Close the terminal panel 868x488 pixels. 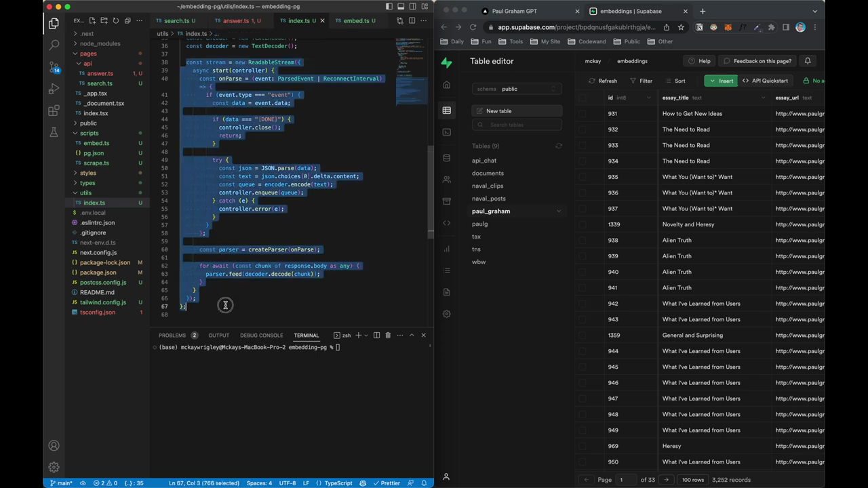[423, 335]
